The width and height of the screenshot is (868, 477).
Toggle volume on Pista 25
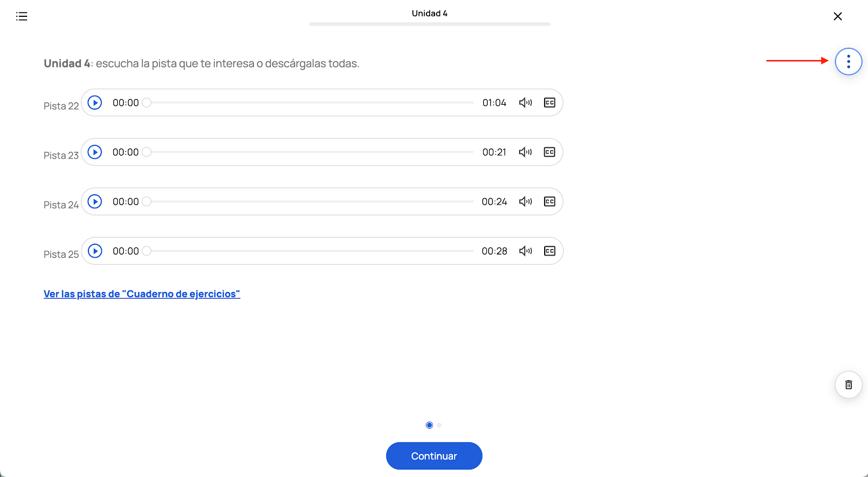coord(525,251)
